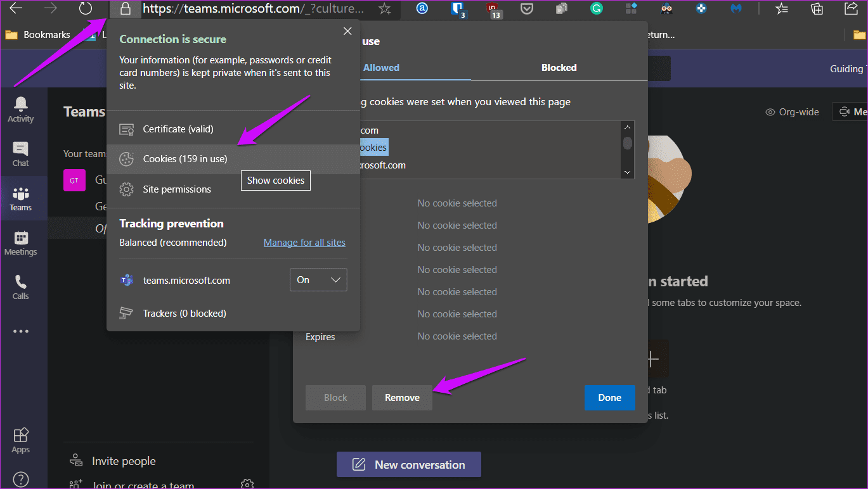Click the Share icon in toolbar
The height and width of the screenshot is (489, 868).
852,8
